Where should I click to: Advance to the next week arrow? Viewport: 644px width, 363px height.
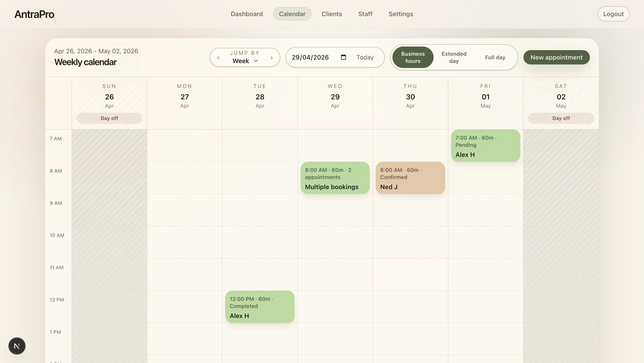click(271, 58)
